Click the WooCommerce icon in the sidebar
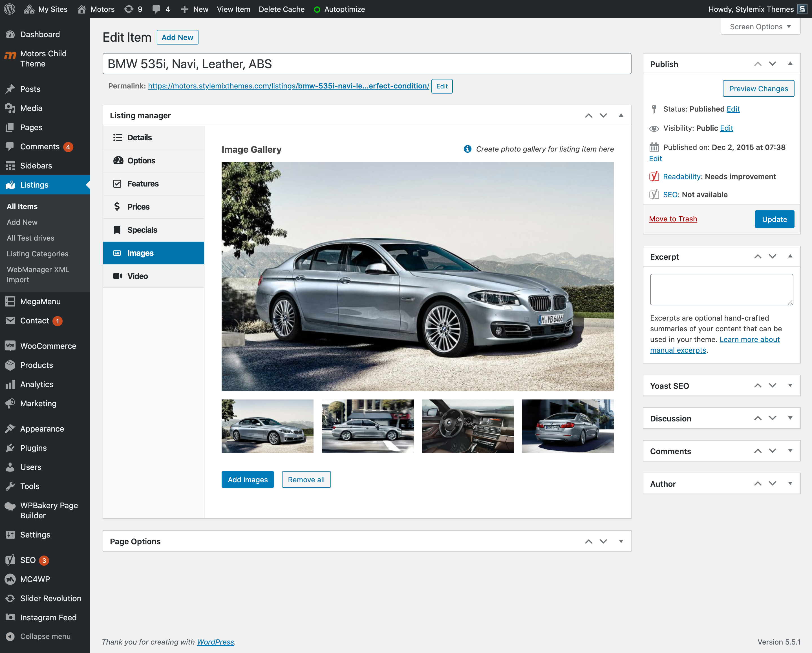This screenshot has height=653, width=812. (x=10, y=345)
